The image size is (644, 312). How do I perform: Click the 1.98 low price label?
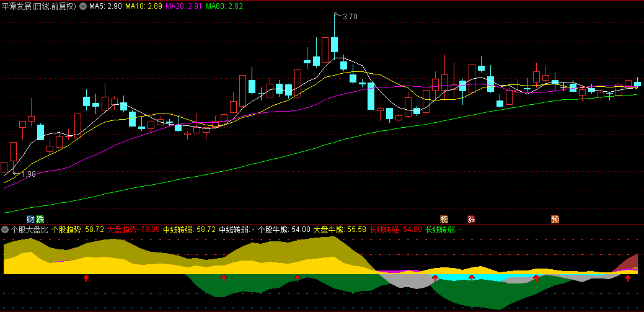(x=29, y=174)
